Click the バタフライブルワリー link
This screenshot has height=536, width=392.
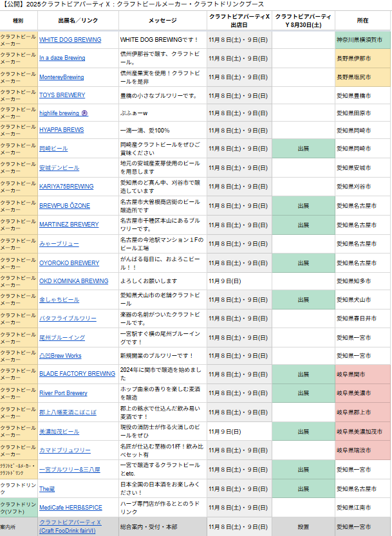[x=68, y=319]
